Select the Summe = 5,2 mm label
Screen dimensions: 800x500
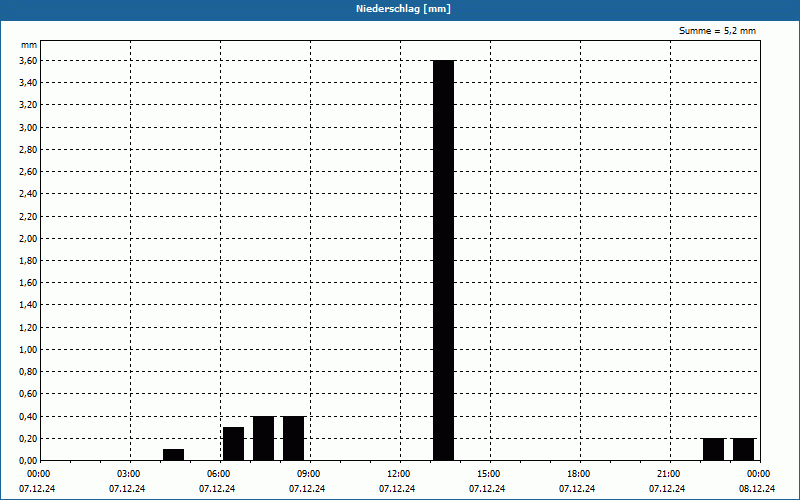[x=717, y=31]
